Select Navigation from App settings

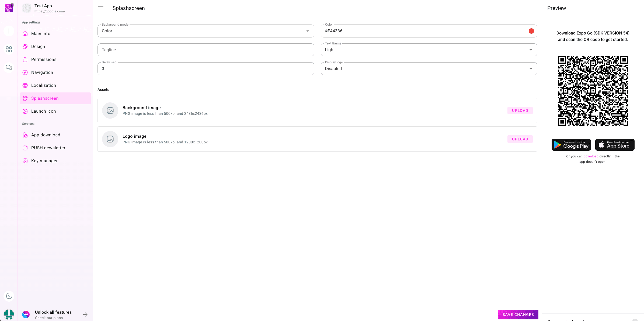(55, 73)
